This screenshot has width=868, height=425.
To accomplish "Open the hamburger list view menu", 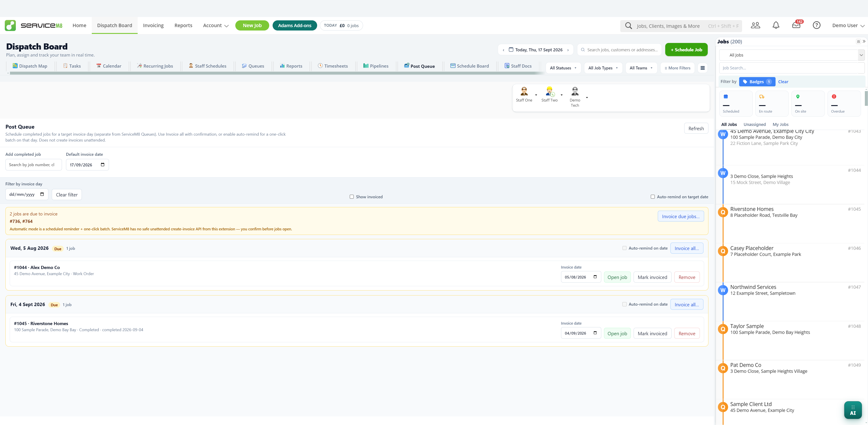I will [703, 68].
